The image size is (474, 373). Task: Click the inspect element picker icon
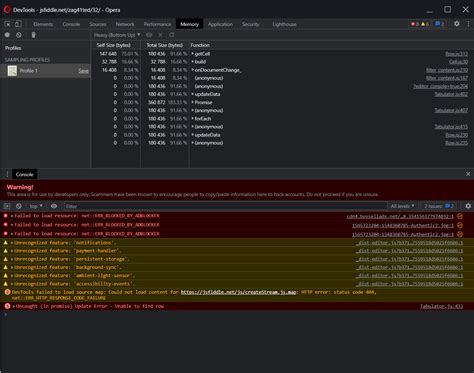click(x=7, y=24)
